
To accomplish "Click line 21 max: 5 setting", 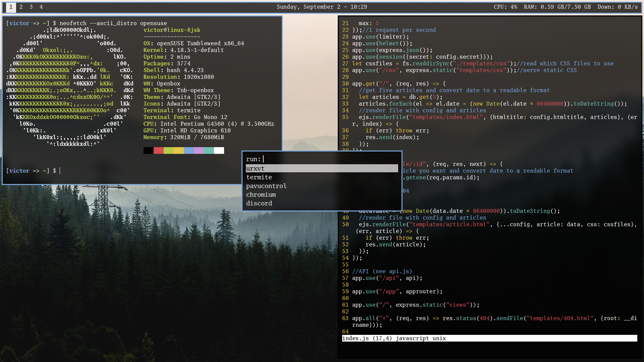I will [x=369, y=23].
